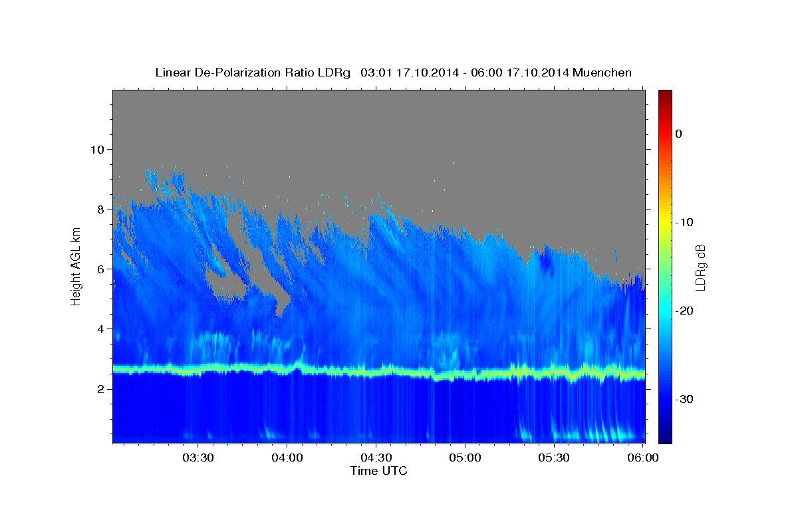Click the "Time UTC" axis label
The height and width of the screenshot is (532, 798).
378,471
